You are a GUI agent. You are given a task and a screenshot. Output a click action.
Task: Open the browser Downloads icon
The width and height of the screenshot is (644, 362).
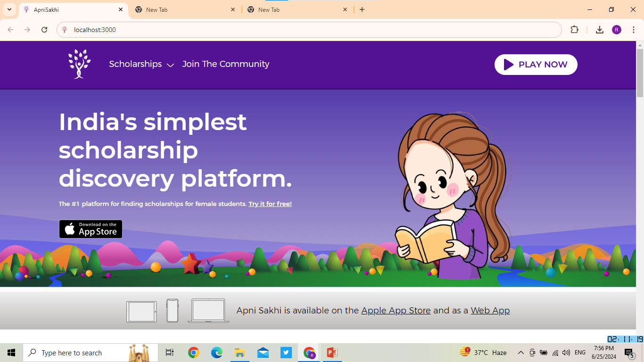point(600,30)
